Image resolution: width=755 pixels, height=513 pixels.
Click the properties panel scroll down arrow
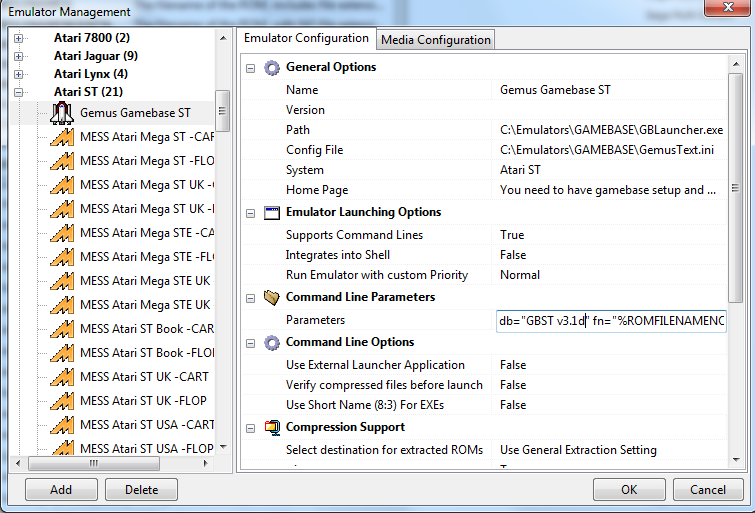point(736,460)
